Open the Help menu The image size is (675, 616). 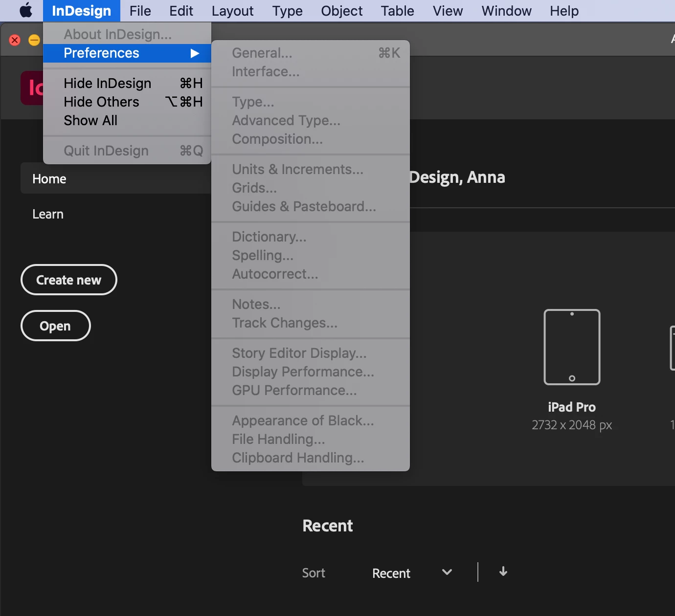564,11
